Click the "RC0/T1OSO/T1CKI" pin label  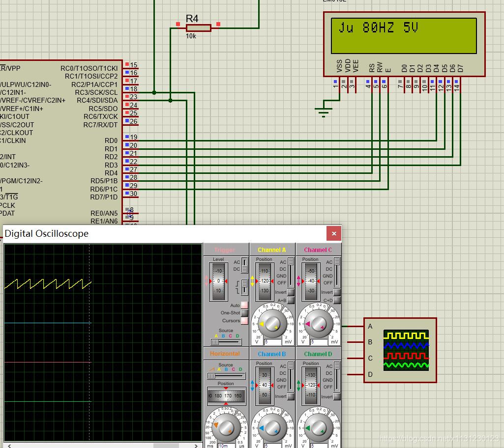coord(89,68)
